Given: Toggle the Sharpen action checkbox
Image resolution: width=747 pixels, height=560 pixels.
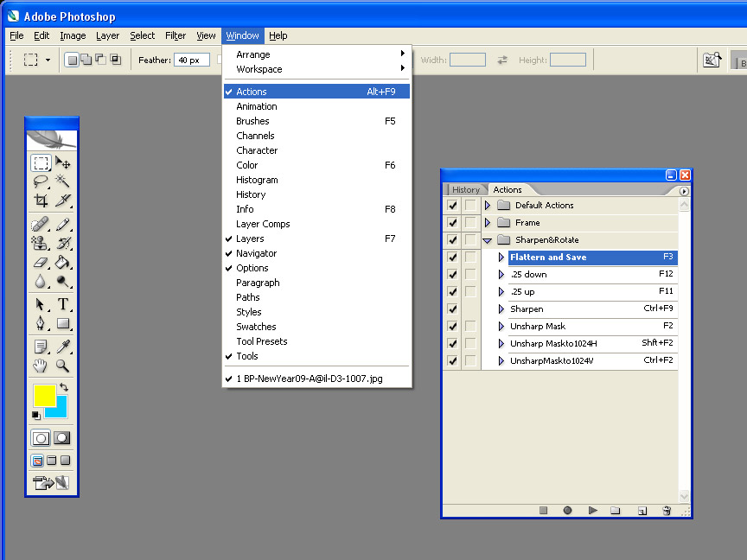Looking at the screenshot, I should (452, 309).
